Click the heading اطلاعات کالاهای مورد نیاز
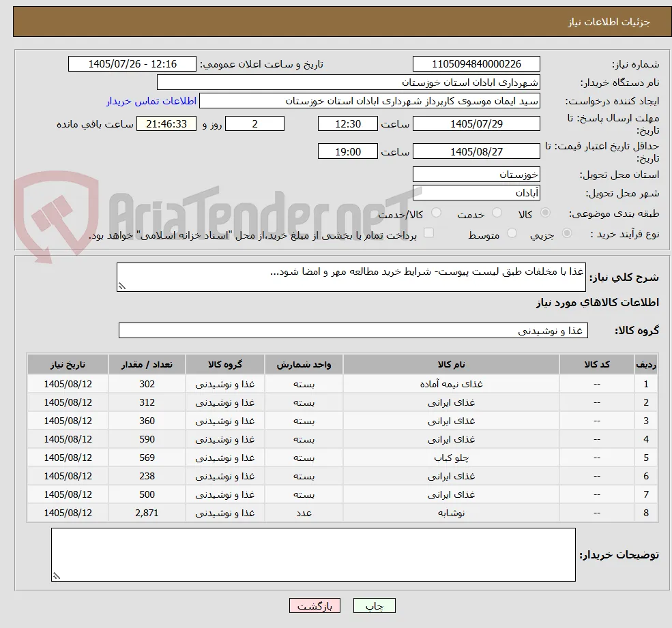Image resolution: width=672 pixels, height=628 pixels. point(597,303)
